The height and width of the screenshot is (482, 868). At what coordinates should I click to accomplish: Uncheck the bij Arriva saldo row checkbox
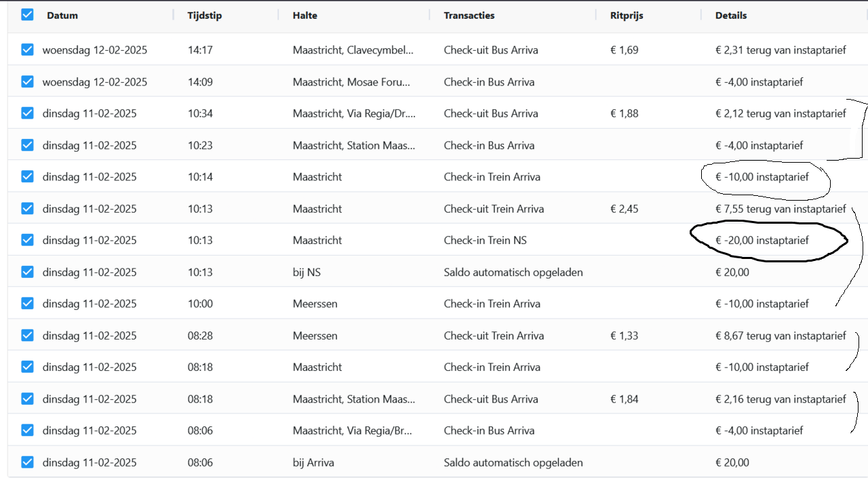(27, 462)
